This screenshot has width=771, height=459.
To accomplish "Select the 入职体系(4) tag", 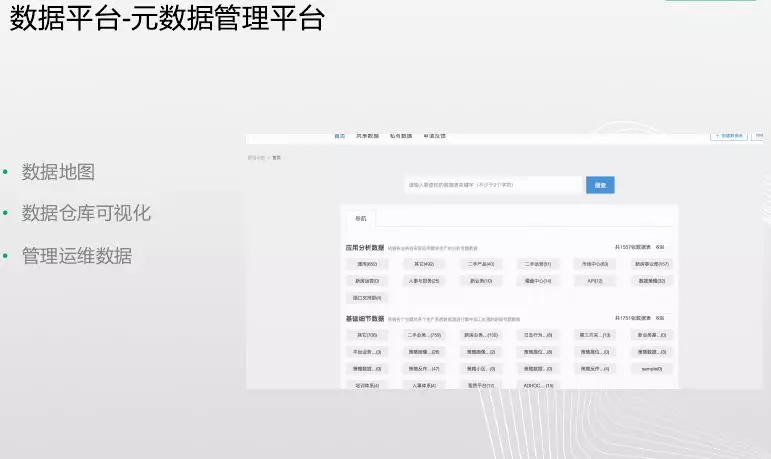I will pyautogui.click(x=424, y=385).
